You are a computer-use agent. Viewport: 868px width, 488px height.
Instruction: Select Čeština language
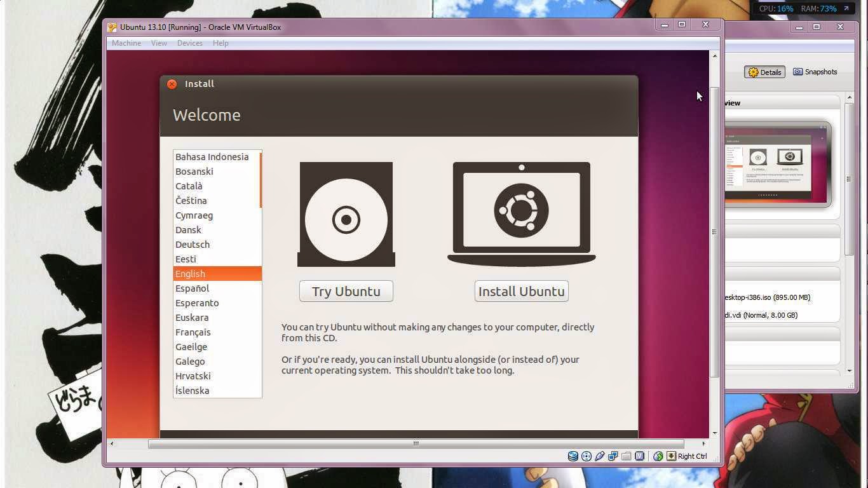point(217,201)
